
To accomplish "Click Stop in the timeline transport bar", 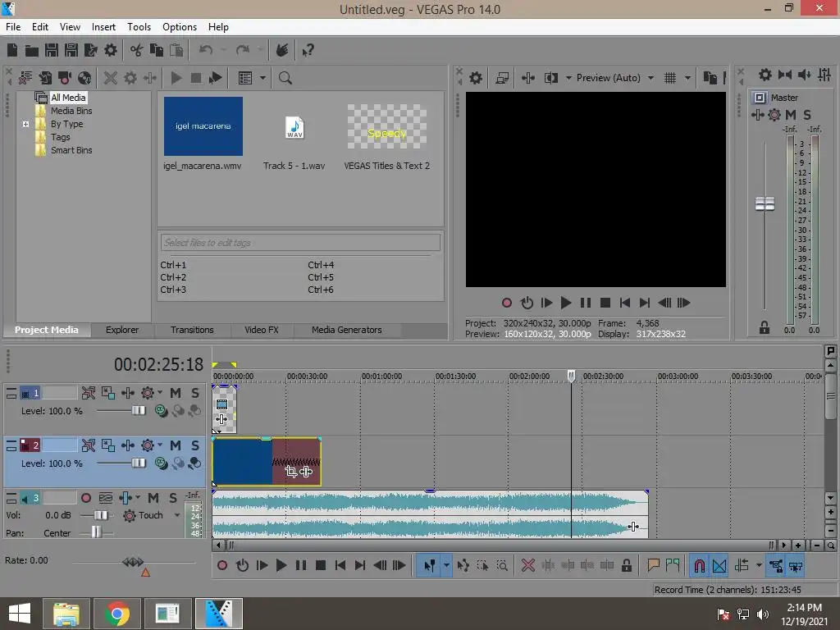I will click(321, 566).
